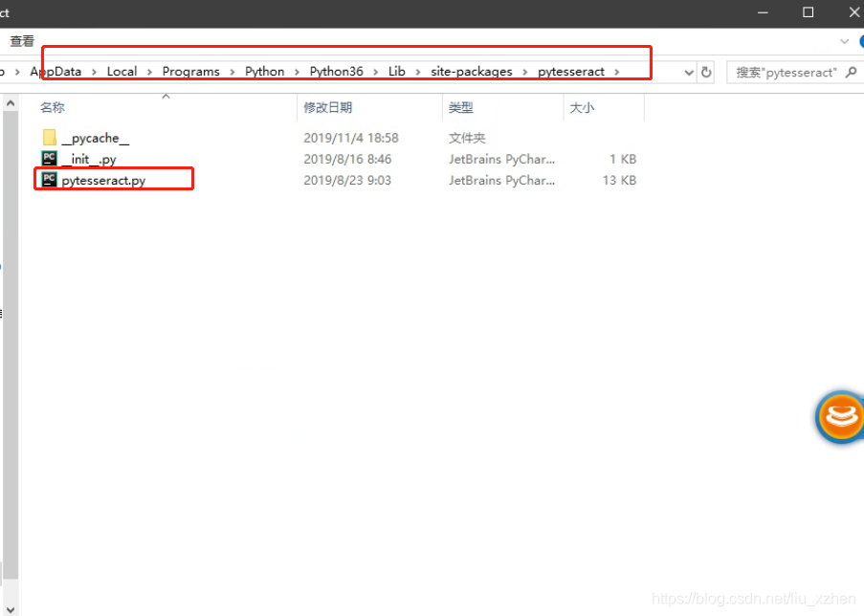Navigate to Python36 via the breadcrumb

pos(337,71)
